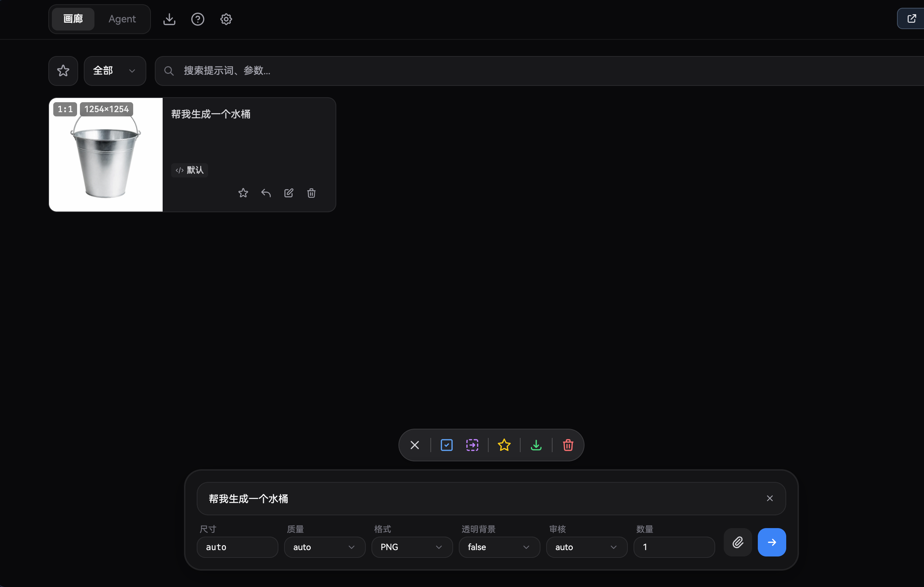
Task: Switch to the 画廊 tab
Action: 73,19
